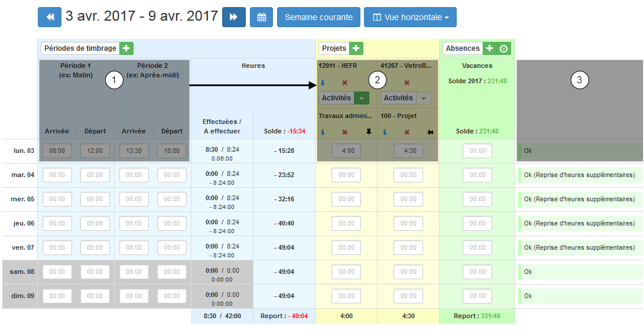Click Friday's Vacances hours input field
This screenshot has width=644, height=330.
(x=477, y=247)
